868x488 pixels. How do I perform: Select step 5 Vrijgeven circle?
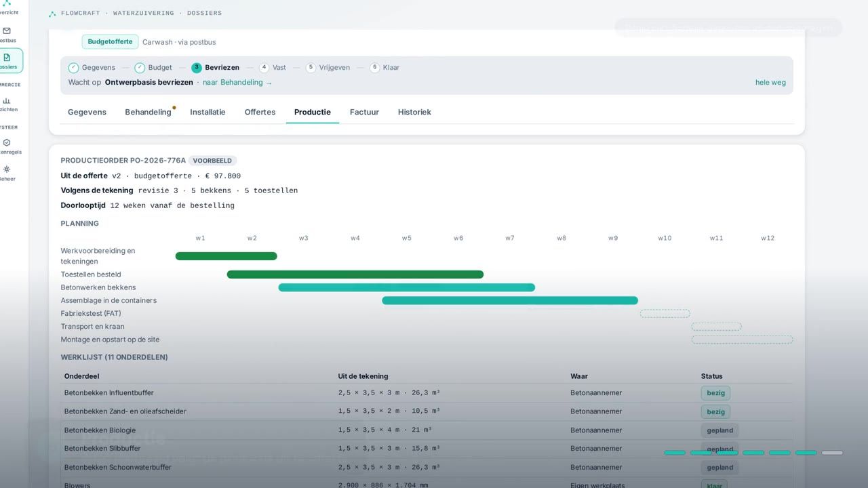click(x=311, y=68)
